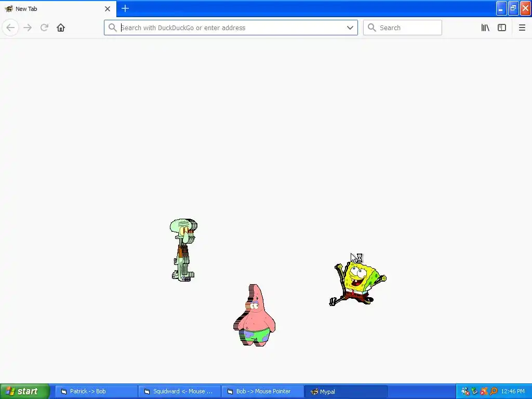Close the New Tab tab

point(108,9)
